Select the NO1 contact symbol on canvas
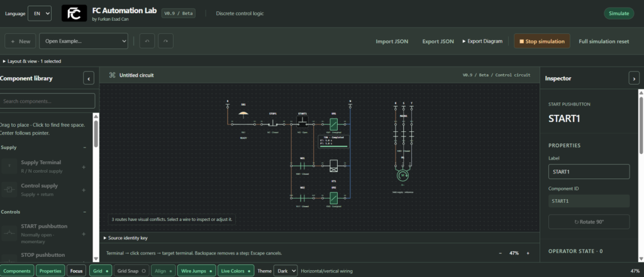644x277 pixels. point(303,165)
